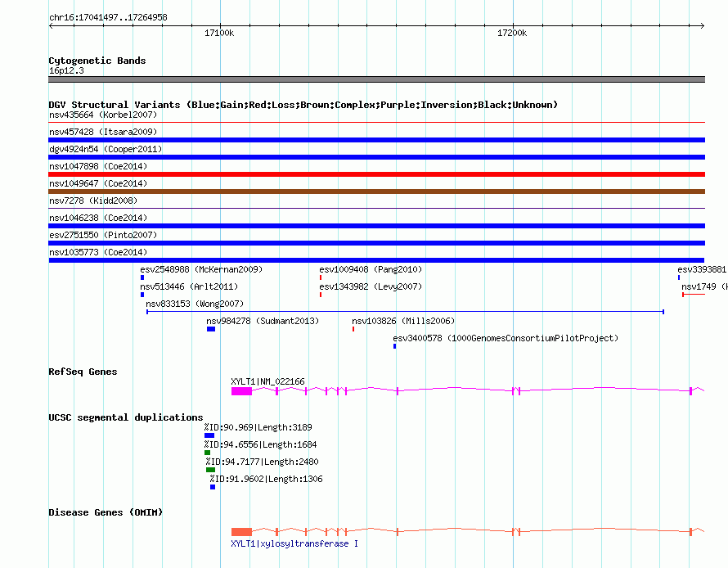
Task: Select the red nsv435664 (Korbel2007) variant line
Action: click(376, 122)
